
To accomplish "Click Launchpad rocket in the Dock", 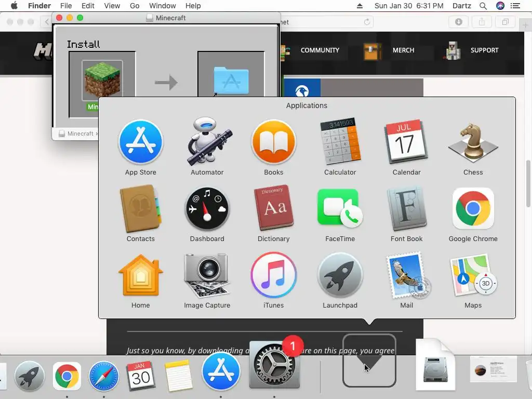I will (30, 376).
